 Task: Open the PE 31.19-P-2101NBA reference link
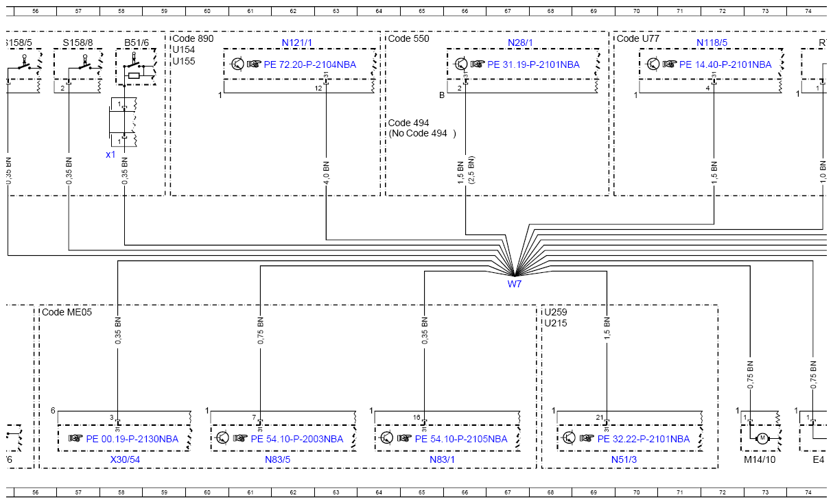[x=533, y=64]
